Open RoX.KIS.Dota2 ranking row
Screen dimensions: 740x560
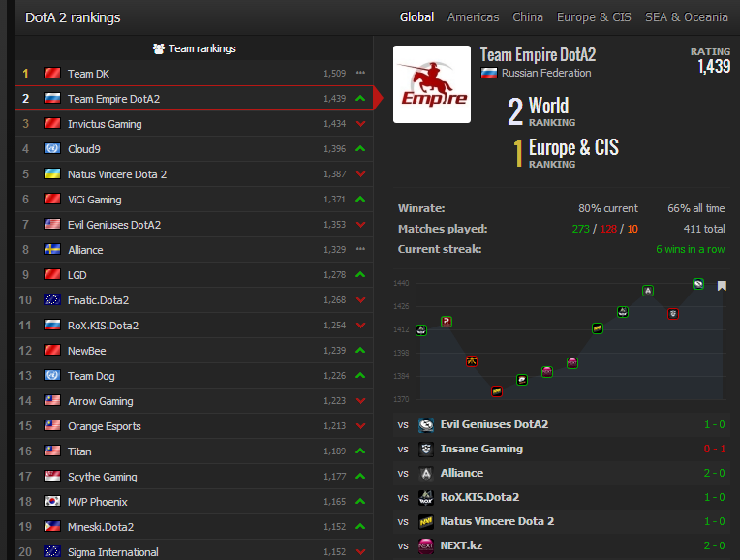[194, 325]
